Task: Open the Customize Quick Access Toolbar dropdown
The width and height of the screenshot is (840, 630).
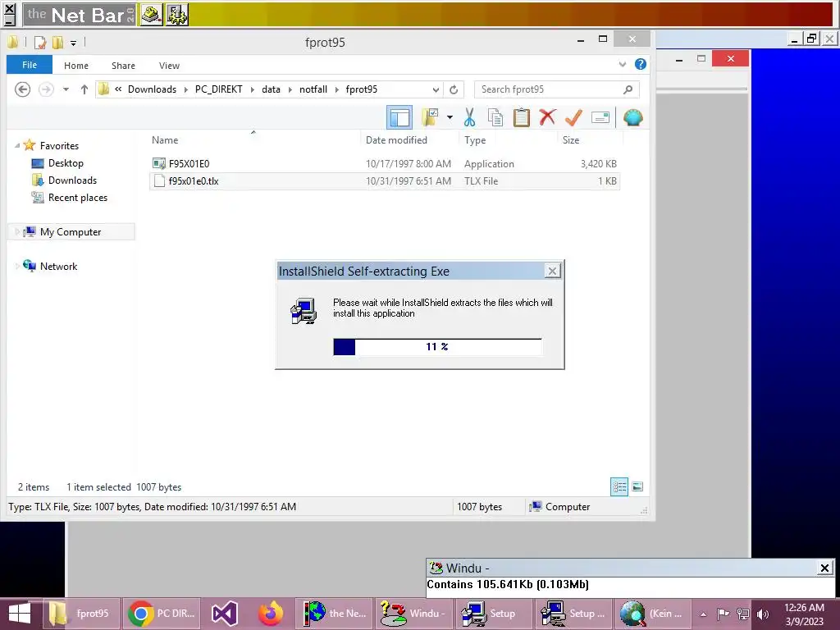Action: pos(73,43)
